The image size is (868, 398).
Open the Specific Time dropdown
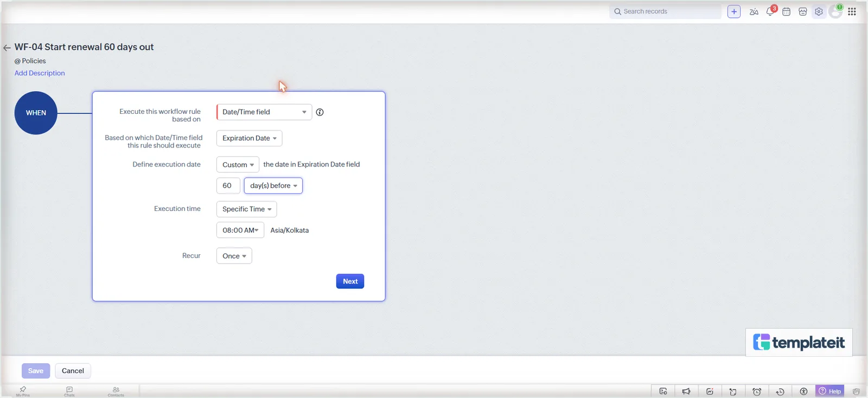[x=246, y=209]
